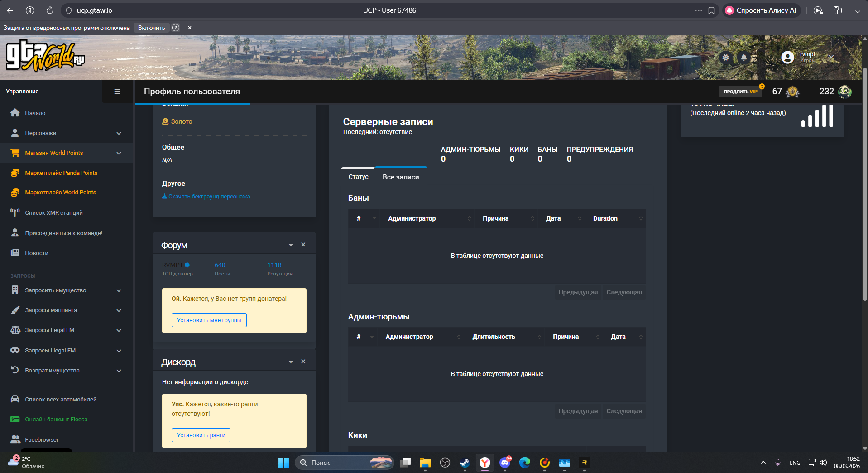Screen dimensions: 868x473
Task: Open the browser media playback control icon
Action: click(818, 10)
